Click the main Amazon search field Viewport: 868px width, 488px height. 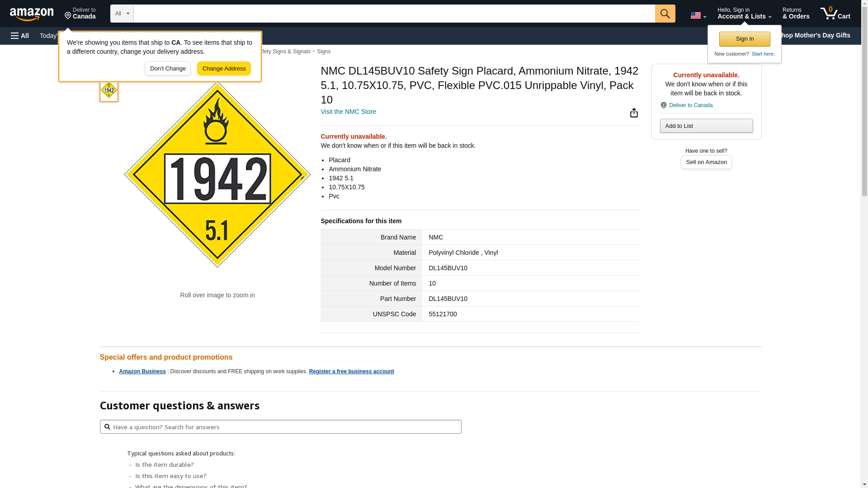point(393,14)
